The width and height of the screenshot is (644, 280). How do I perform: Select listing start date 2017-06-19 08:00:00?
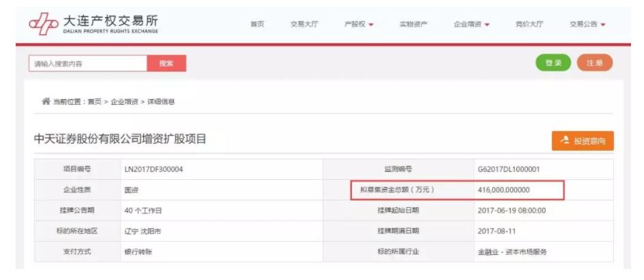(512, 211)
